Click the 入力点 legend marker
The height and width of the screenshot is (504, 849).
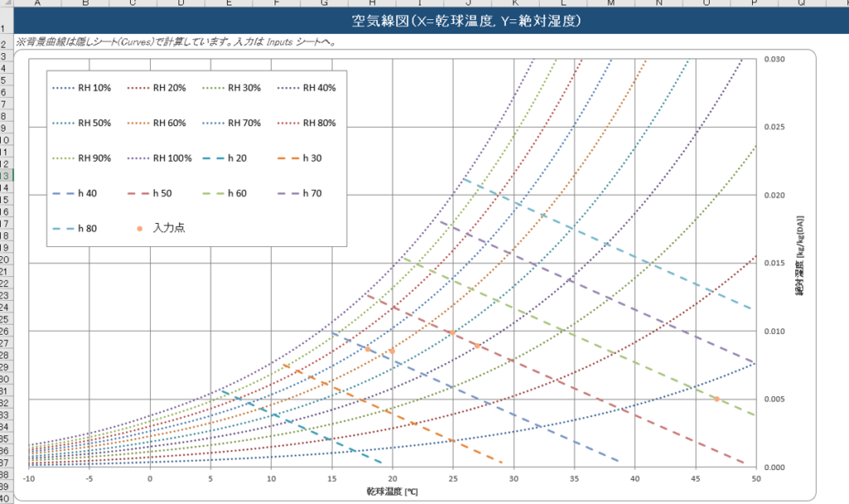[139, 228]
